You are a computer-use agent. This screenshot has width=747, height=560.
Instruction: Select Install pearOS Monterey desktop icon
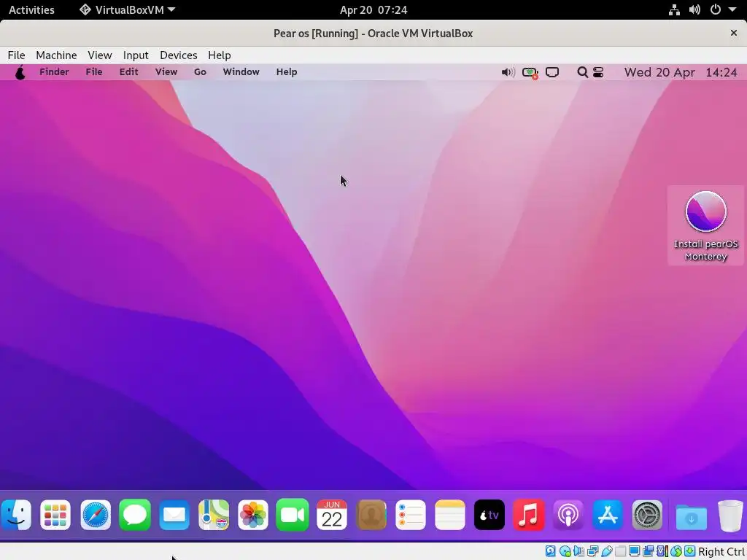coord(705,226)
